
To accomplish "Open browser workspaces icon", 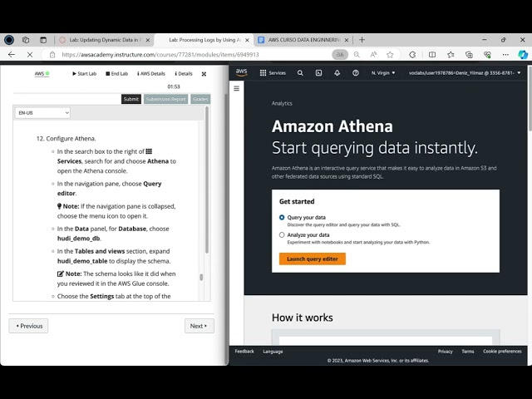I will point(26,40).
